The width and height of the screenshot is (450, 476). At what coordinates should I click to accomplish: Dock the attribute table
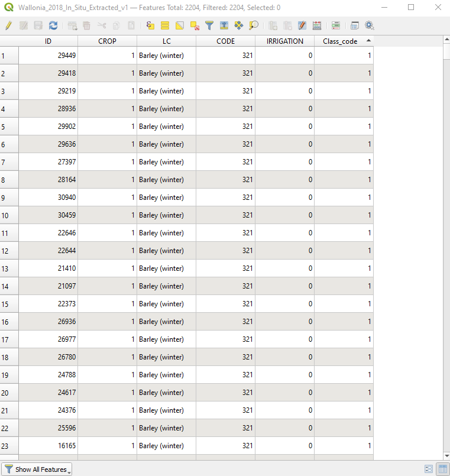point(354,25)
